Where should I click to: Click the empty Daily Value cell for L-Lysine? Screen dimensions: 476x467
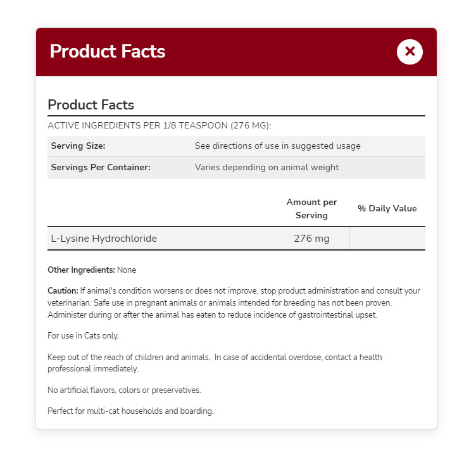387,239
